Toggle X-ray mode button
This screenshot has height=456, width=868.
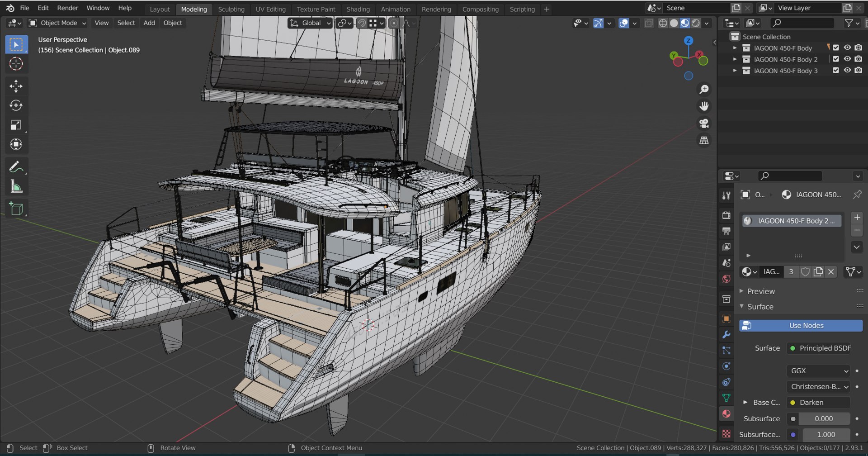tap(649, 23)
